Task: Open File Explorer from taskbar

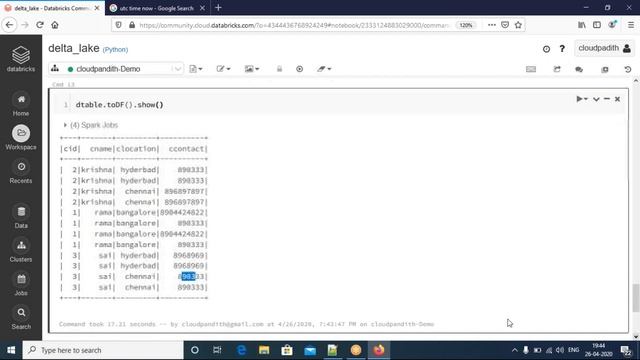Action: coord(264,350)
